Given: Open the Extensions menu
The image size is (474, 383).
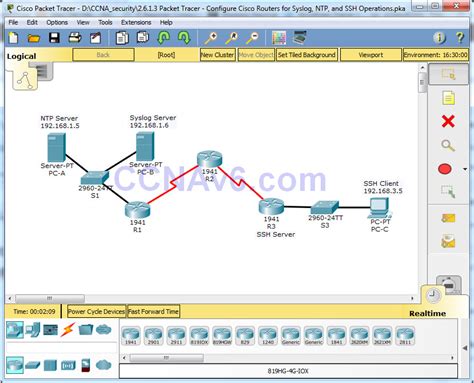Looking at the screenshot, I should click(x=136, y=22).
